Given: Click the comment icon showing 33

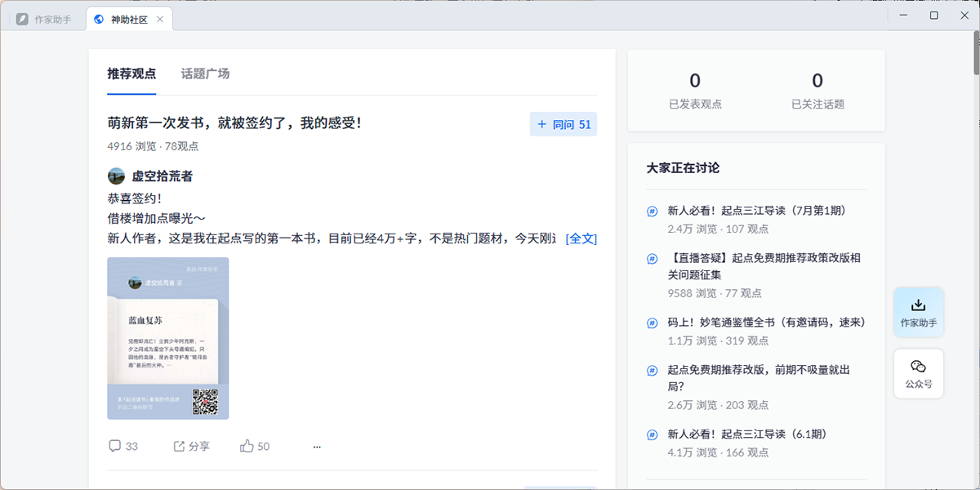Looking at the screenshot, I should [x=115, y=446].
